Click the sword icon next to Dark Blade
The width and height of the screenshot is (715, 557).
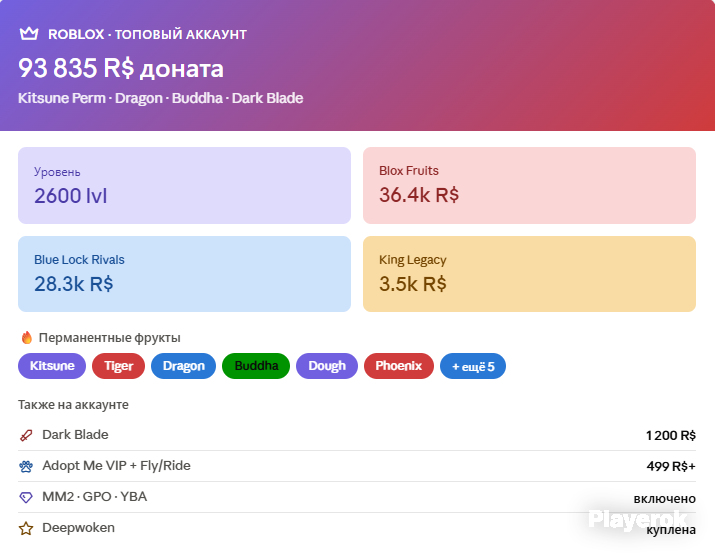click(26, 435)
